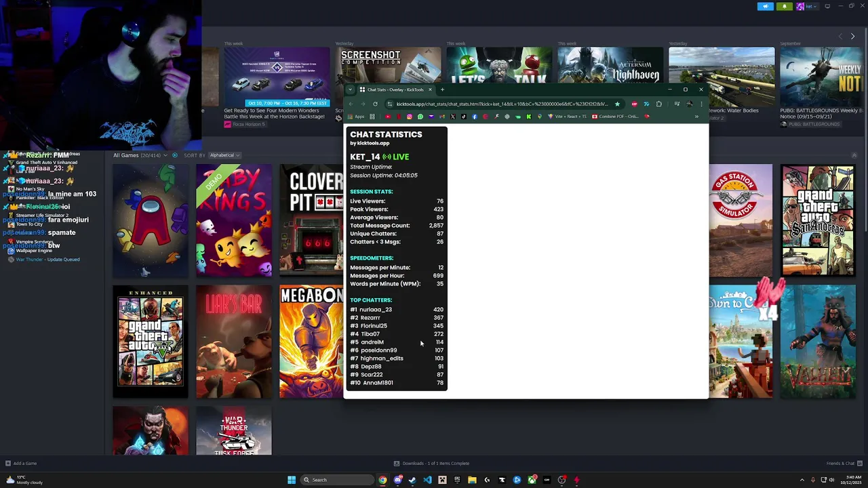Open the Gmail bookmark icon

pyautogui.click(x=442, y=117)
